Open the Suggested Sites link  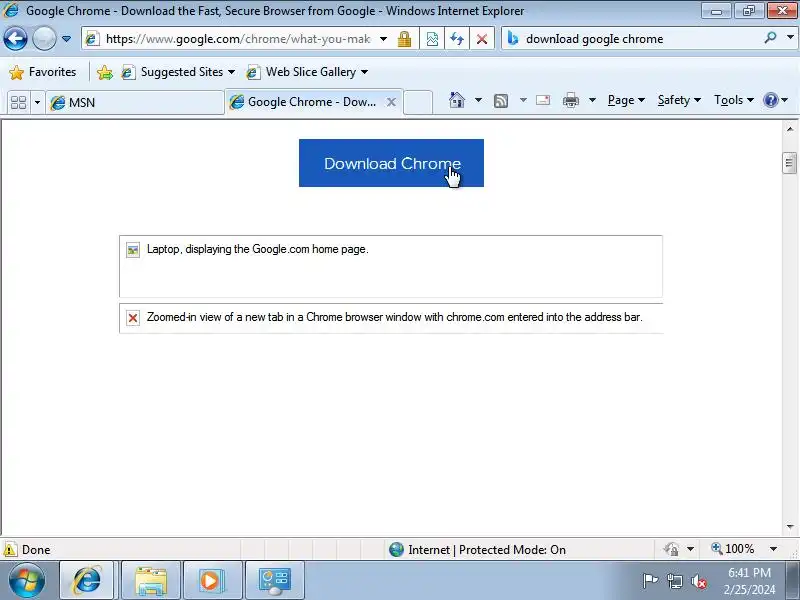pyautogui.click(x=178, y=72)
